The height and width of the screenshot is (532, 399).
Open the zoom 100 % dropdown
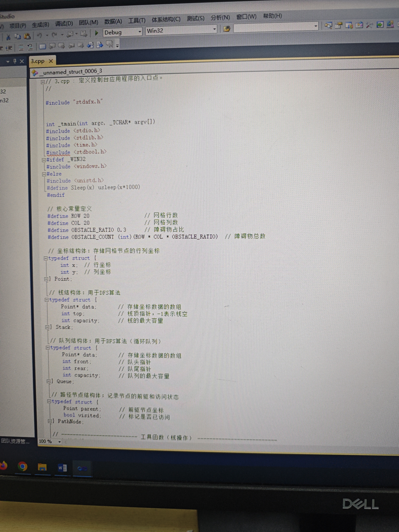pyautogui.click(x=59, y=442)
